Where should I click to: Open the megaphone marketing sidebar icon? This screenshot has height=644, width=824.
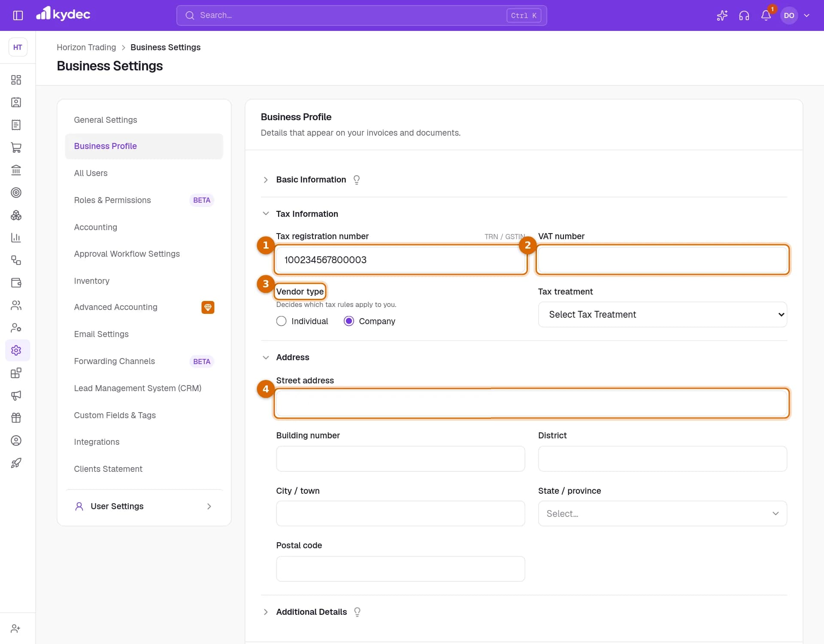click(x=16, y=395)
